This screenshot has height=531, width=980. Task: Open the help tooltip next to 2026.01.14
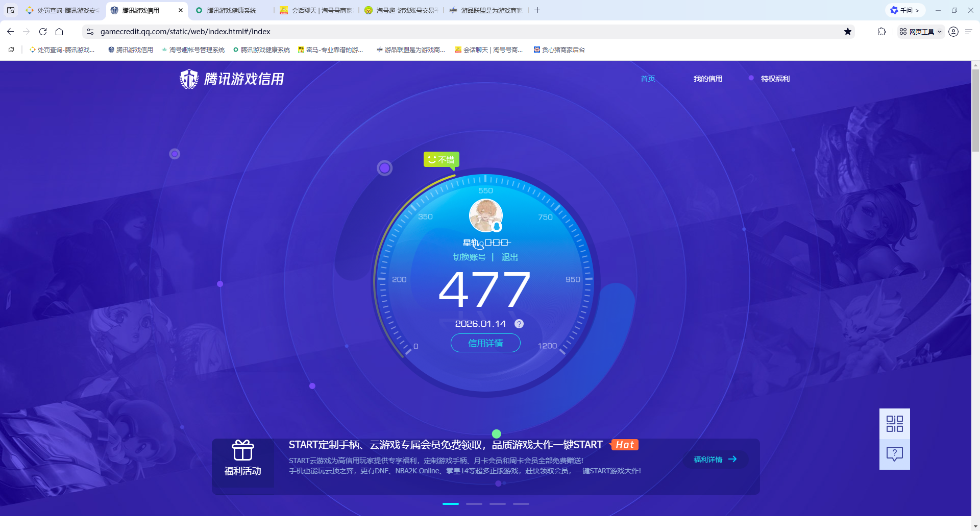[519, 323]
